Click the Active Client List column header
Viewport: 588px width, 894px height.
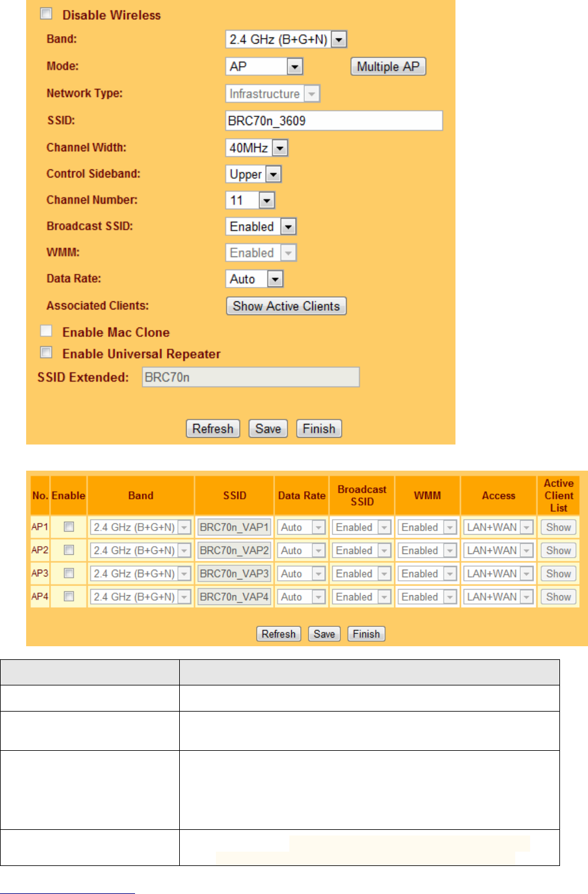(559, 496)
